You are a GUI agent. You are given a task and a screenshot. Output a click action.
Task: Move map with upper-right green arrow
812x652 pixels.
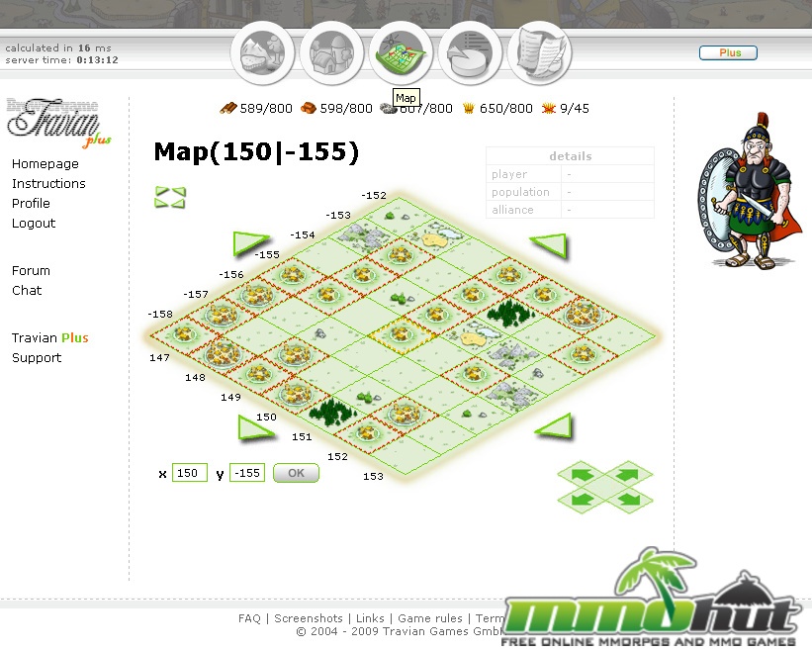pos(549,245)
